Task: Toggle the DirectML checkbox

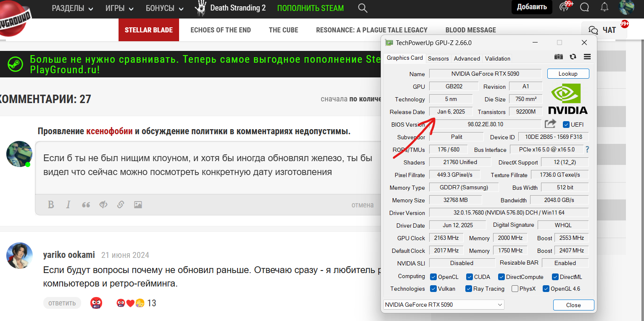Action: point(555,277)
